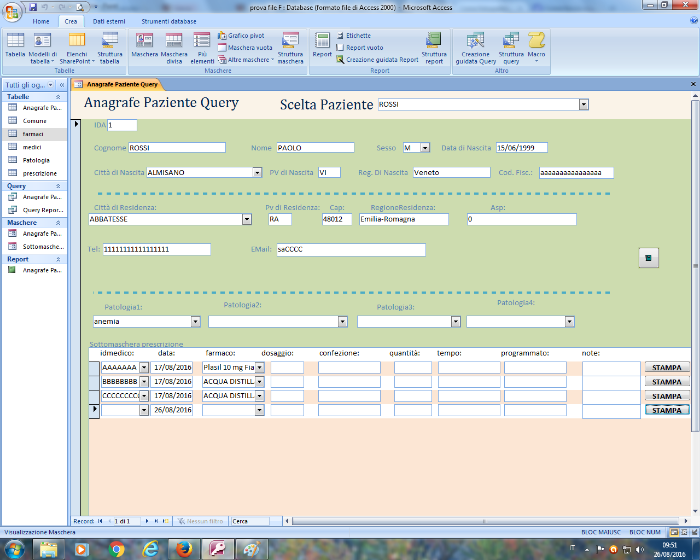Open the Città di Residenza dropdown
This screenshot has height=560, width=700.
[247, 219]
